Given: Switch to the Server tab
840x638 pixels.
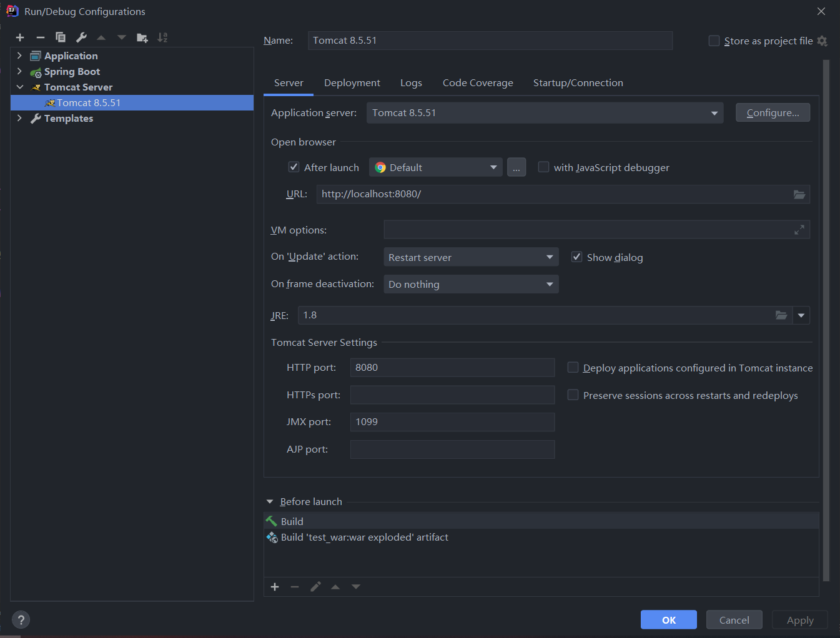Looking at the screenshot, I should click(289, 83).
